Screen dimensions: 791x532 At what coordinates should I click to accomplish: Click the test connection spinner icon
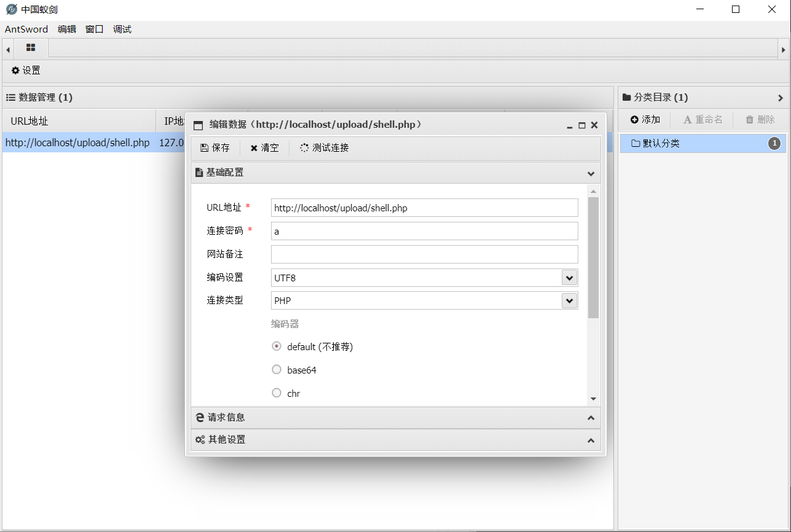(304, 148)
